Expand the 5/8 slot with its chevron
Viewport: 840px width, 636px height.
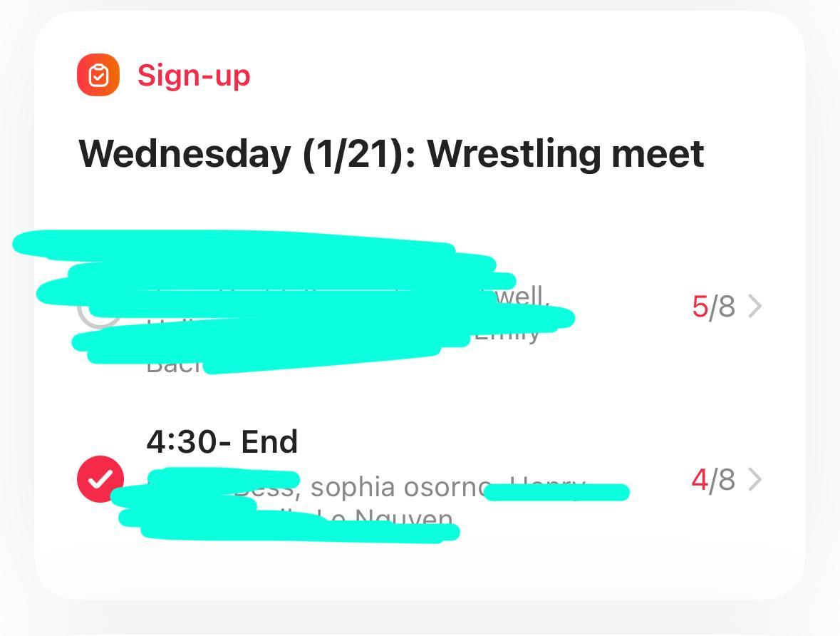coord(755,307)
